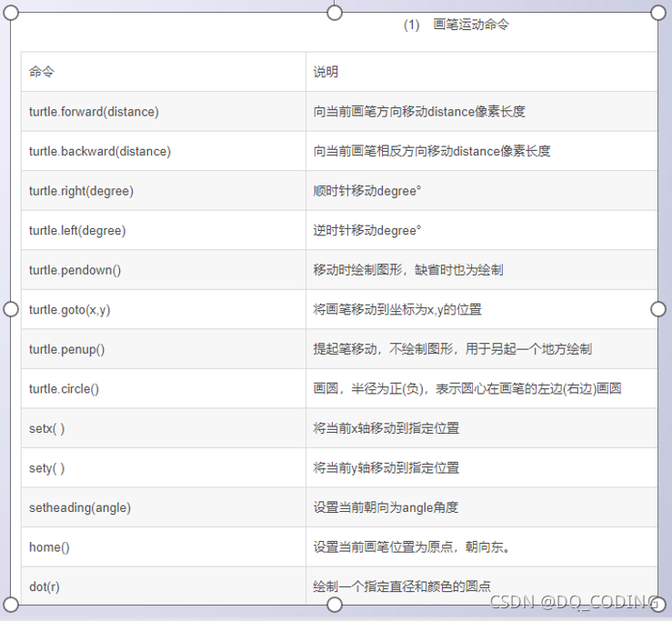
Task: Select the turtle.right(degree) cell
Action: click(164, 191)
